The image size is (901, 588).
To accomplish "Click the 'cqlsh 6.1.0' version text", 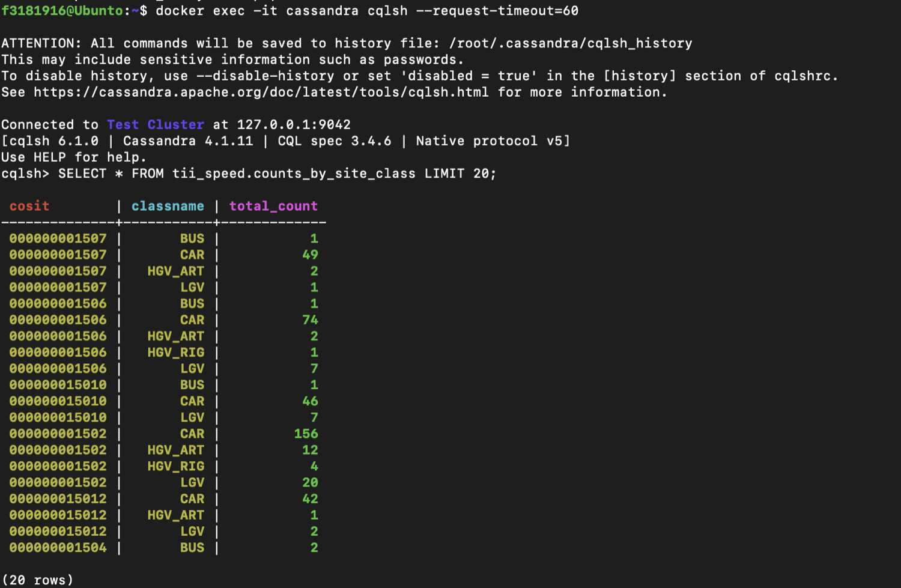I will tap(54, 141).
